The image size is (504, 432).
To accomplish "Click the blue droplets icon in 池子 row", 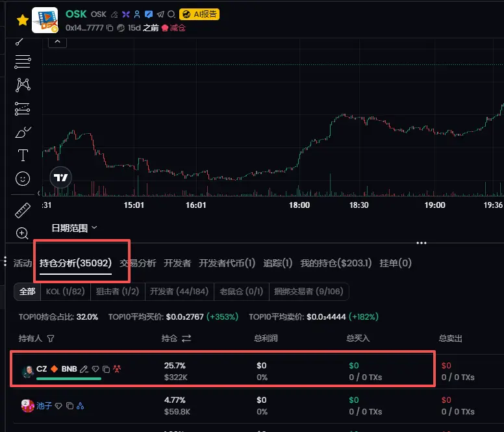I will pyautogui.click(x=81, y=406).
